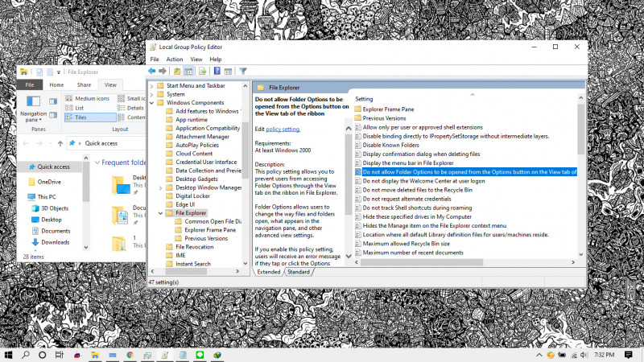The image size is (644, 362).
Task: Open Help with the blue question mark icon
Action: pyautogui.click(x=217, y=71)
